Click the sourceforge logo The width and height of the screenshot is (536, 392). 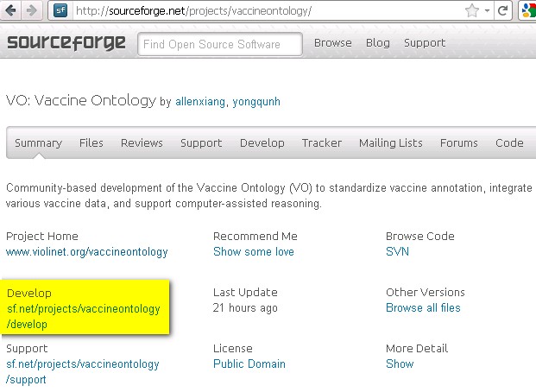point(66,43)
